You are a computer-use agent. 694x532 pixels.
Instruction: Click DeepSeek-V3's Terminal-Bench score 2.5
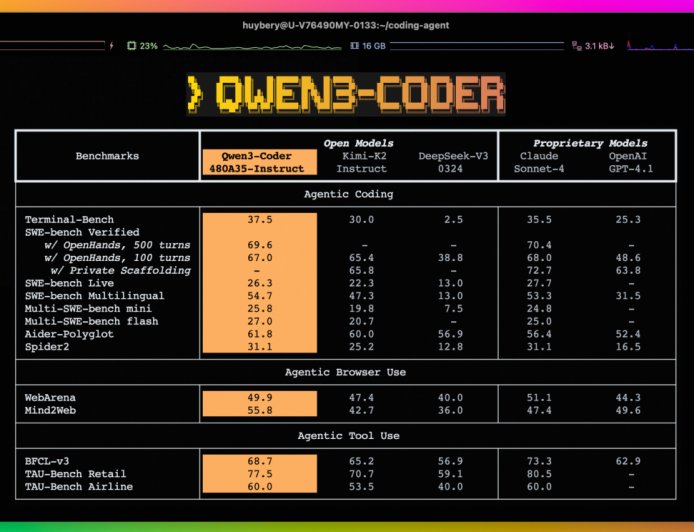tap(454, 220)
